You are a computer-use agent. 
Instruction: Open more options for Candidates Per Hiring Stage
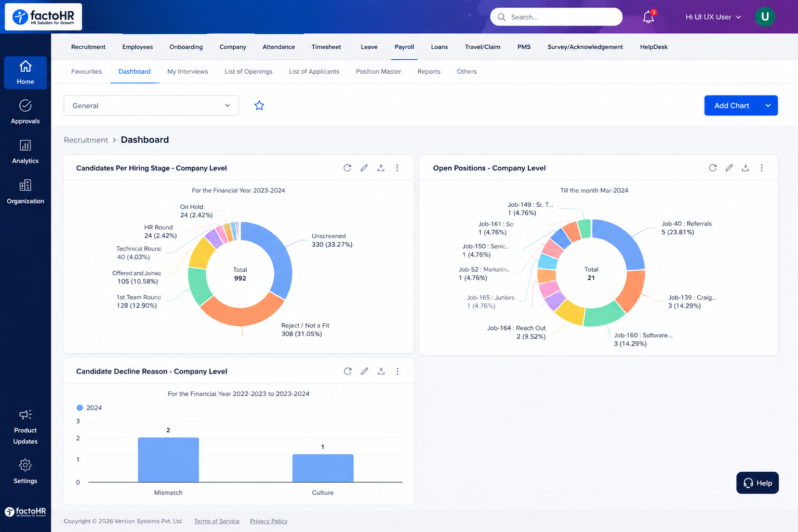397,168
